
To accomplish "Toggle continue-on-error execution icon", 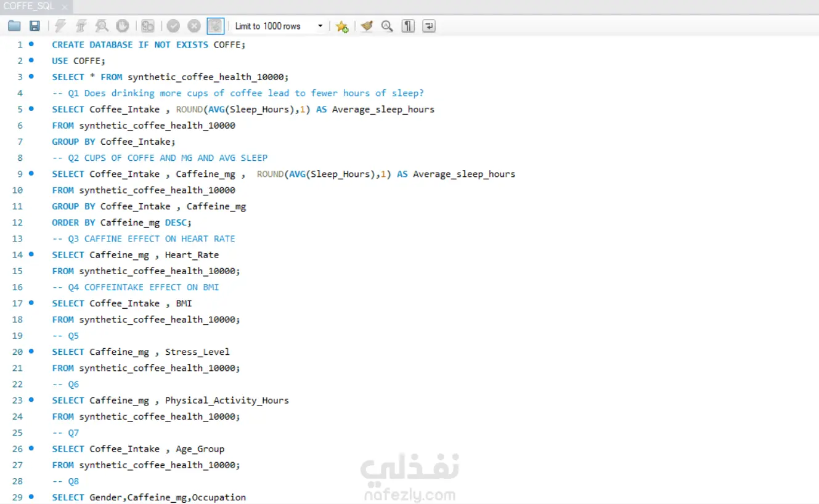I will [148, 26].
